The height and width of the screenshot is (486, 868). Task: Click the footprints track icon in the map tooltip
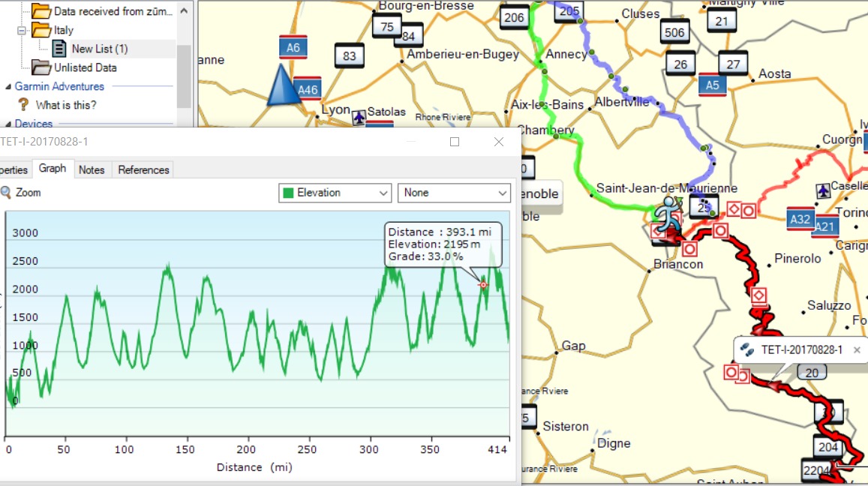(746, 349)
